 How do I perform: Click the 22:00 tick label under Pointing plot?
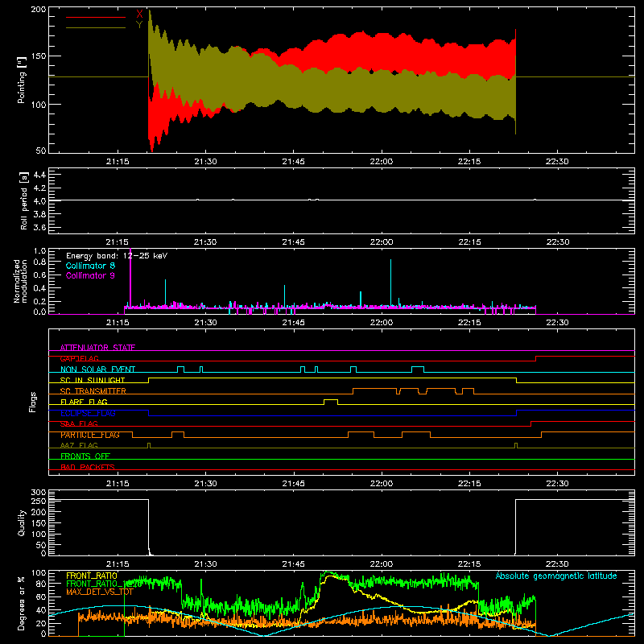[381, 162]
